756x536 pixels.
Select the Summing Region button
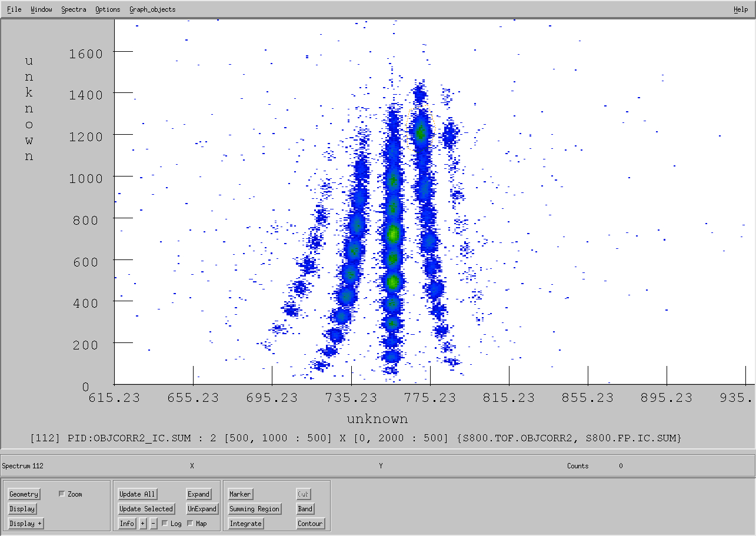255,509
